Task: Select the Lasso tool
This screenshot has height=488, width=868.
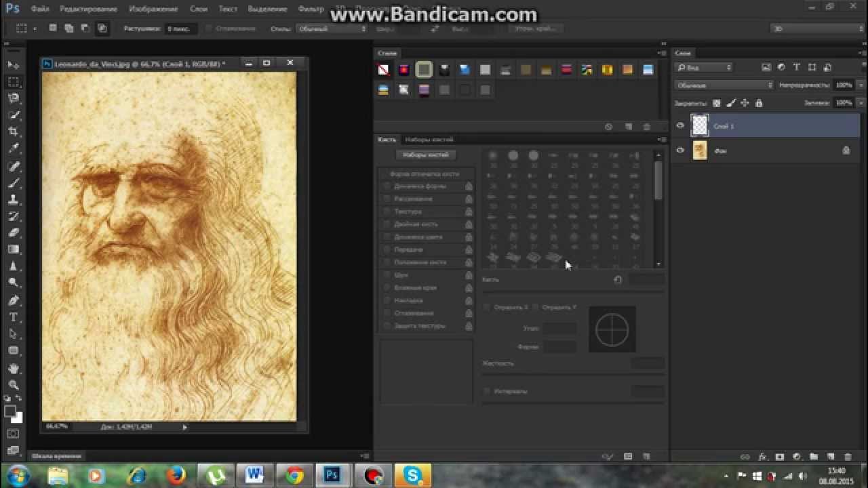Action: (14, 99)
